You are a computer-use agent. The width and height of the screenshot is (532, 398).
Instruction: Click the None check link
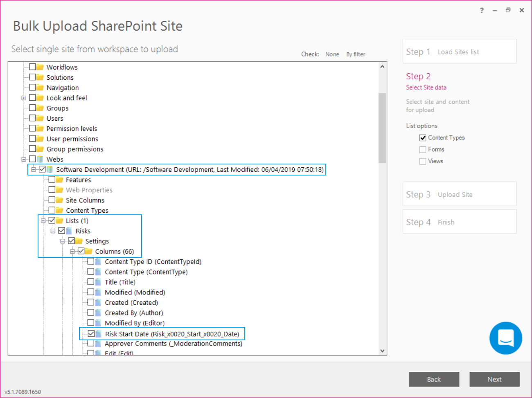[332, 54]
